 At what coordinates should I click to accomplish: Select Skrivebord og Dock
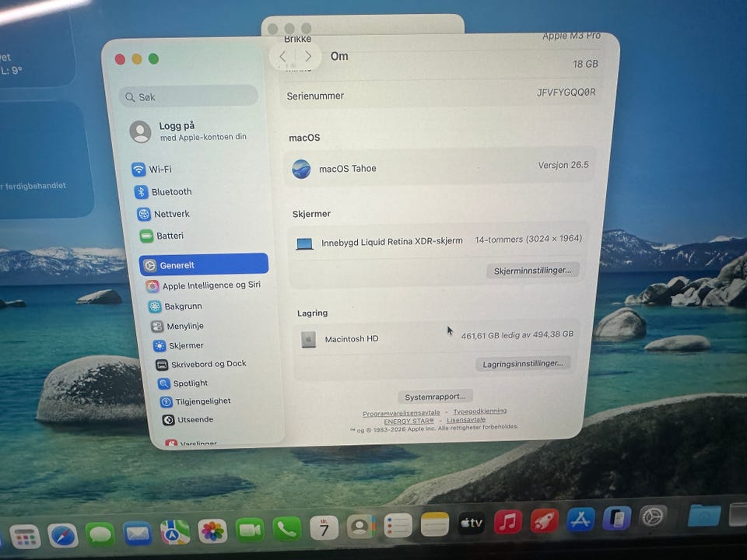201,364
